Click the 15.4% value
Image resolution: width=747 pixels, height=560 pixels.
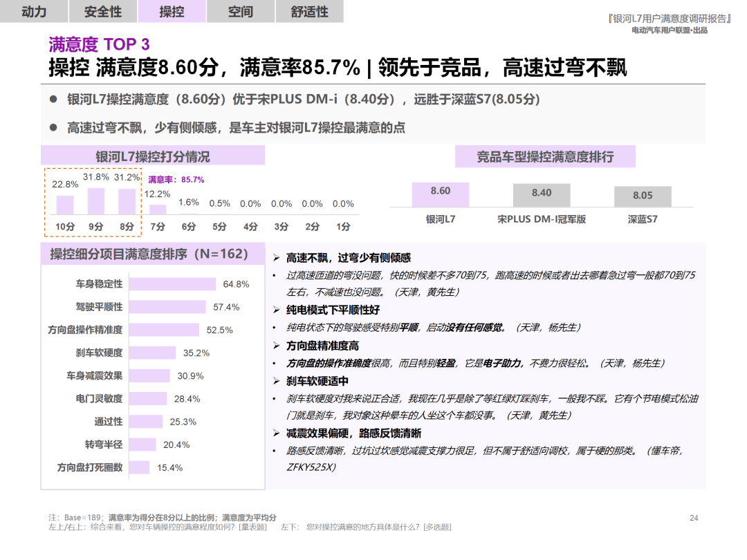[x=169, y=467]
